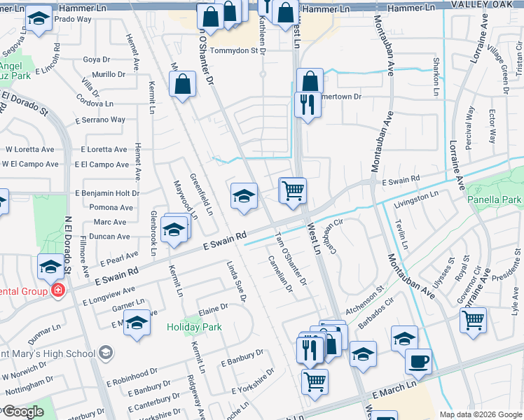Click the shopping bag marker above the Summertown Dr restaurant

click(x=310, y=80)
